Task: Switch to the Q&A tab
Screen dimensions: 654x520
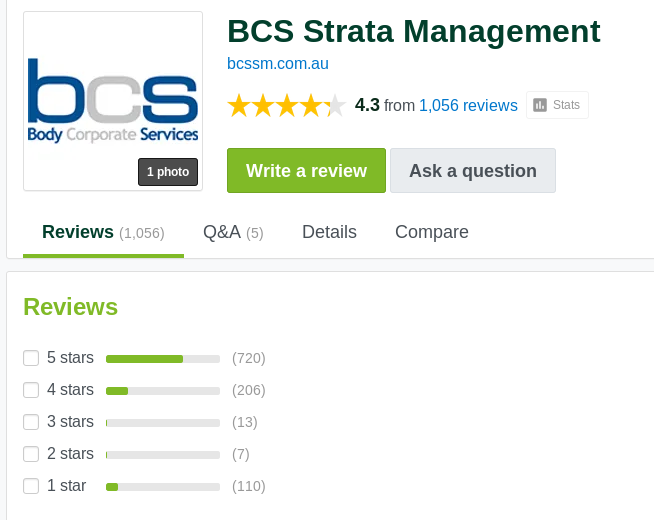Action: [x=233, y=232]
